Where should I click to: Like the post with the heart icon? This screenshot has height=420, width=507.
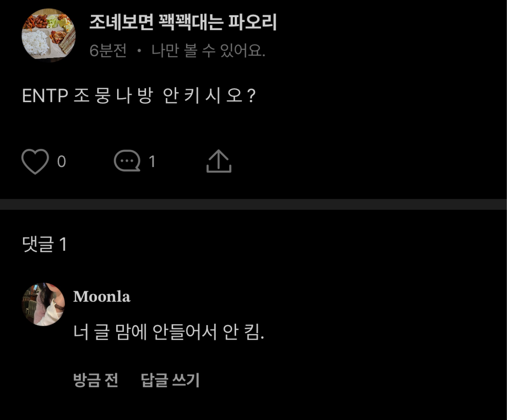[x=35, y=161]
